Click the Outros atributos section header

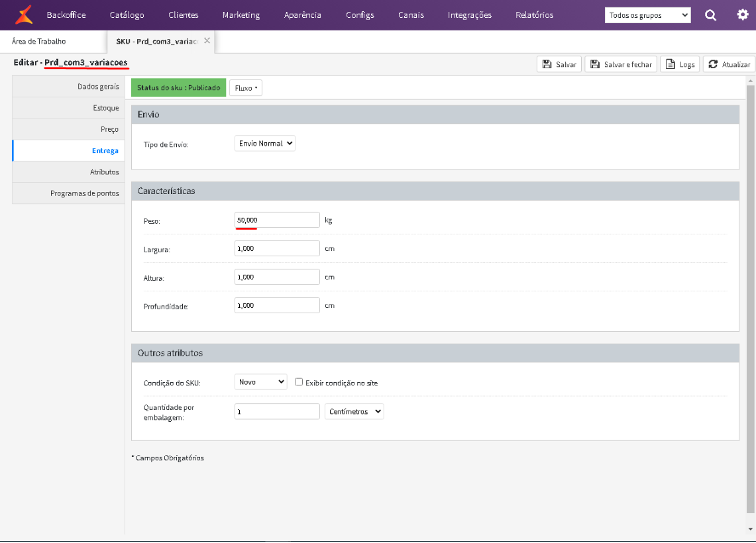[435, 353]
